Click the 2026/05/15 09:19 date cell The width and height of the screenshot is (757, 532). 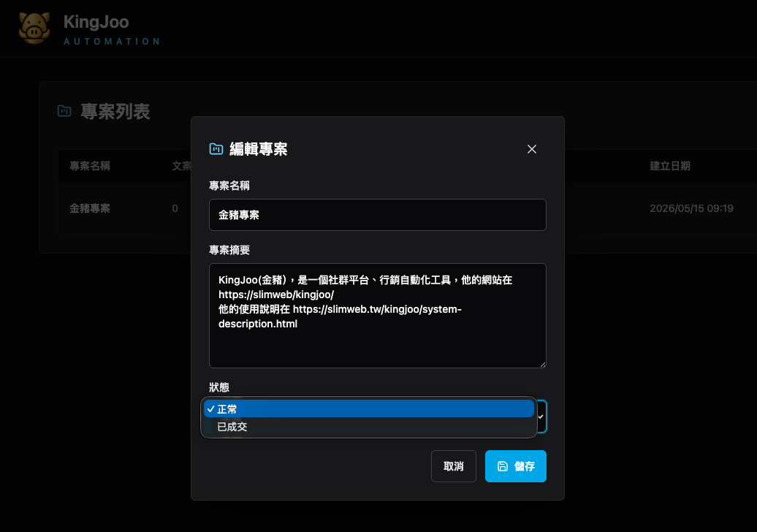[691, 208]
